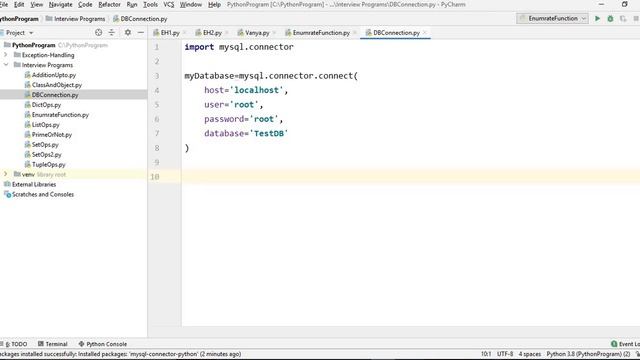Viewport: 640px width, 360px height.
Task: Click the 10:1 line column indicator
Action: (486, 354)
